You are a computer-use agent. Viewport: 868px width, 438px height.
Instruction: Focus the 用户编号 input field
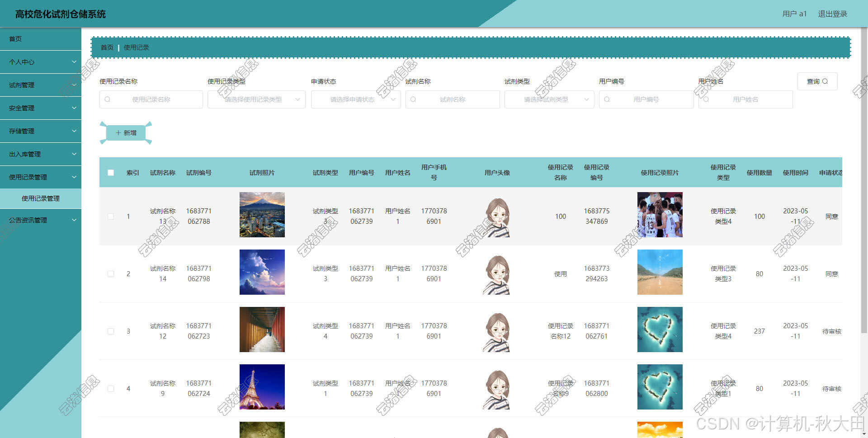646,99
